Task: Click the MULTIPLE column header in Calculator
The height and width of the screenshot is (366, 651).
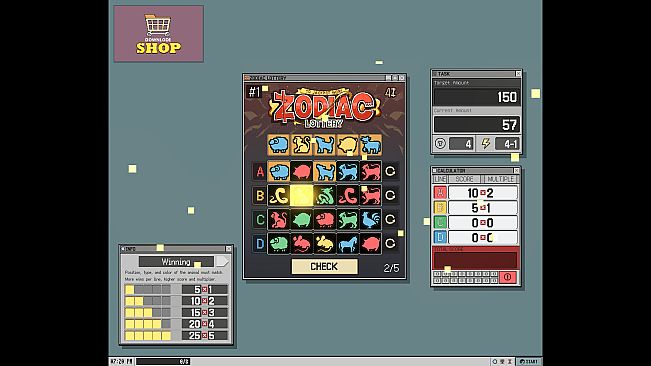Action: [x=500, y=179]
